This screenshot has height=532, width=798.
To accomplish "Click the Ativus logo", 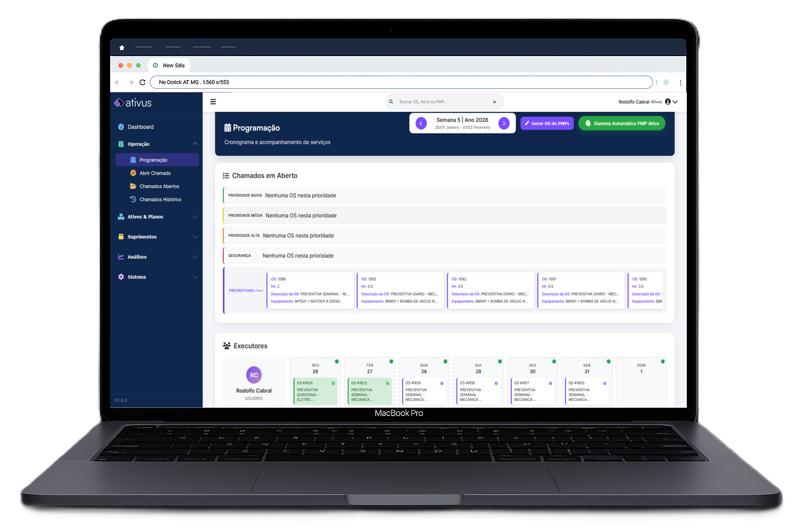I will (133, 103).
